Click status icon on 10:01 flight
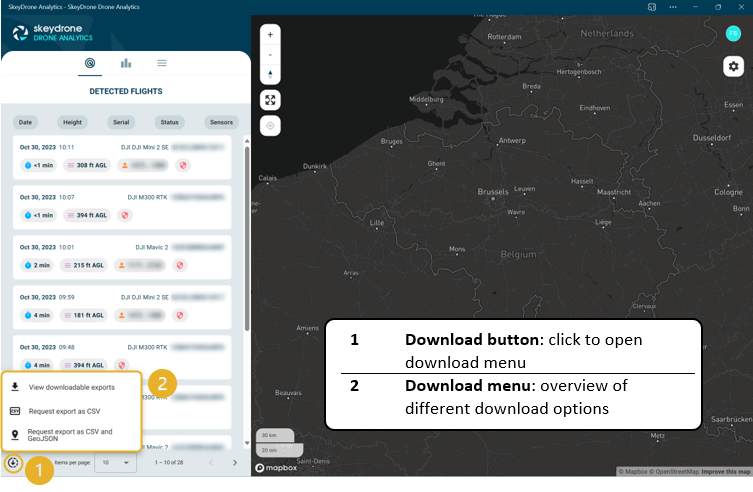This screenshot has width=753, height=492. 180,265
